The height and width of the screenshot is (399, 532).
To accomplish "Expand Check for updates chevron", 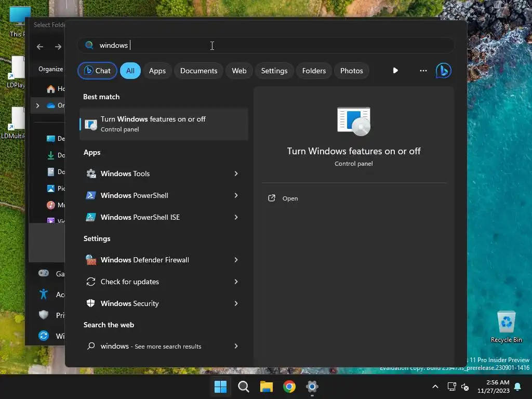I will click(236, 282).
